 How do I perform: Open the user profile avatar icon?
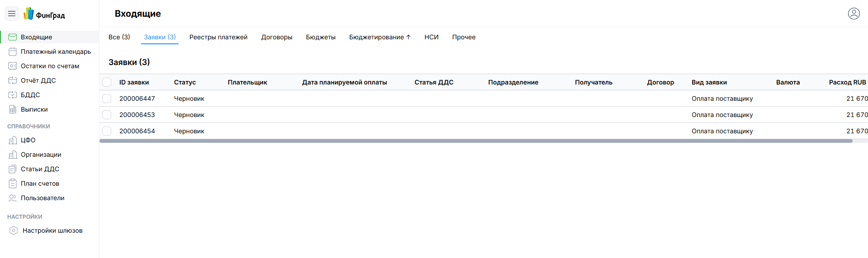coord(854,14)
